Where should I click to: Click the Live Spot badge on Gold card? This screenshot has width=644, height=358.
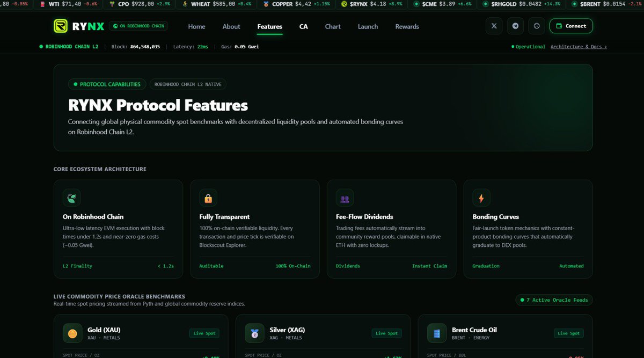pos(204,333)
